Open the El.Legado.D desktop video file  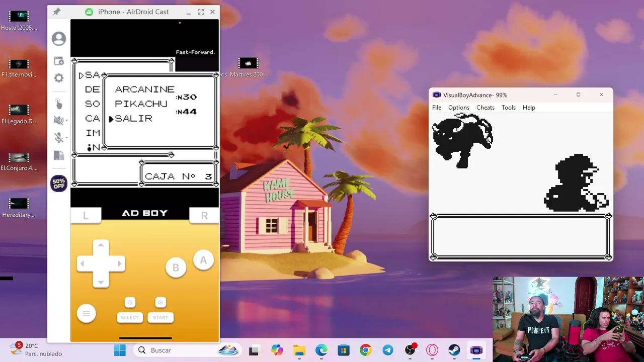click(19, 114)
